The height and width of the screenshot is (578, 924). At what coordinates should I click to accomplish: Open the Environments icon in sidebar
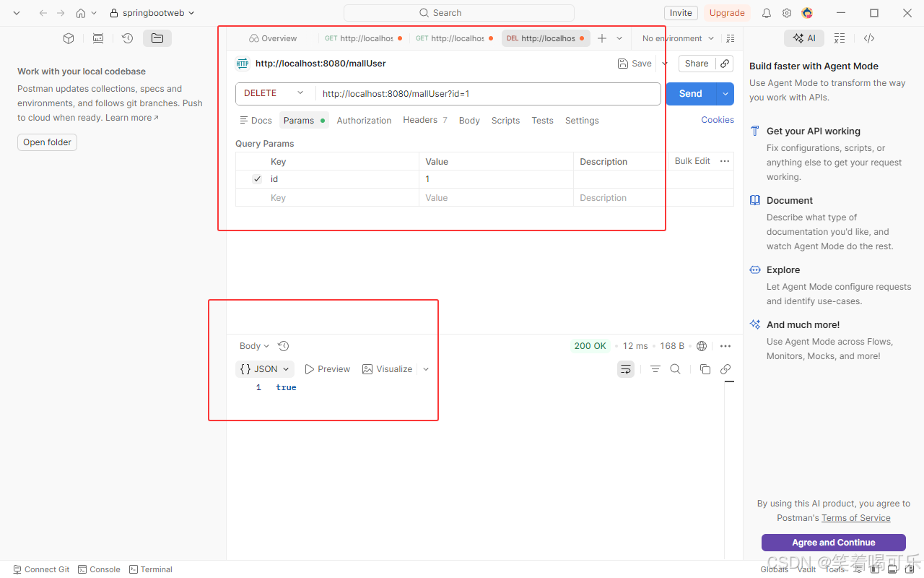click(98, 38)
